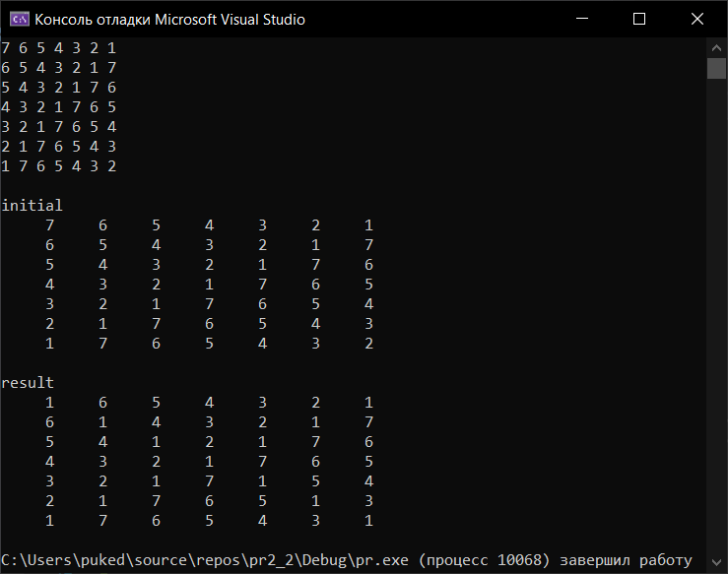The width and height of the screenshot is (728, 574).
Task: Click the very first output line "7 6 5 4 3 2 1"
Action: tap(59, 47)
